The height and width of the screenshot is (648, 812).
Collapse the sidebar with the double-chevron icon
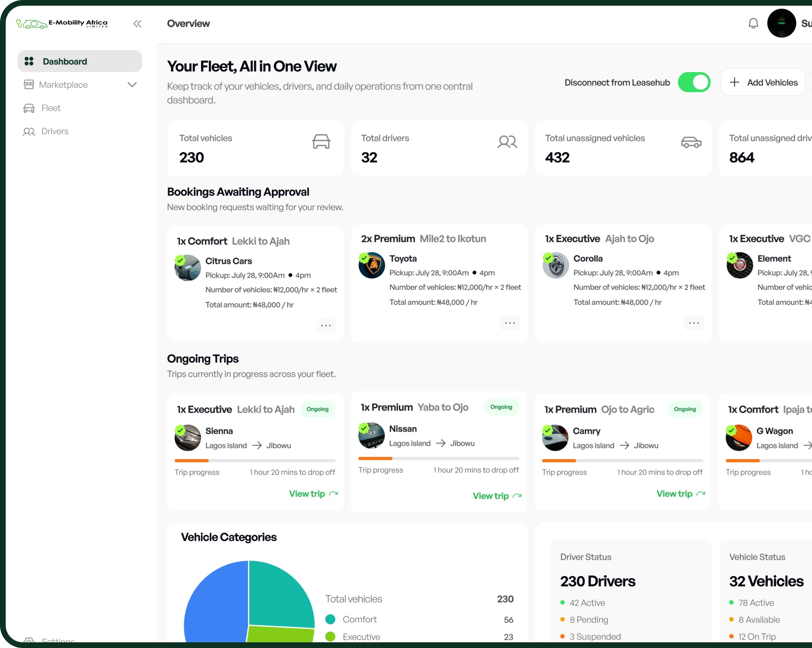pyautogui.click(x=137, y=24)
